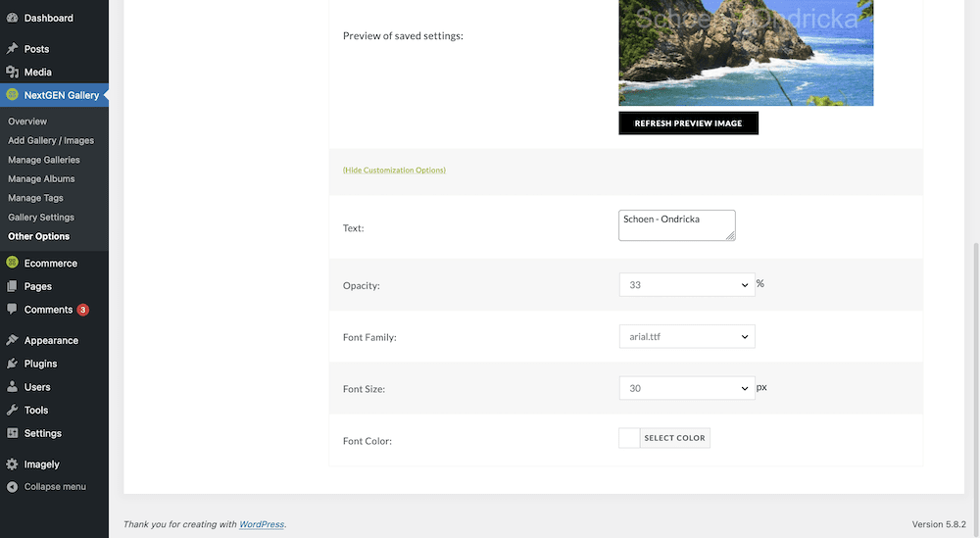This screenshot has height=538, width=980.
Task: Open the Imagely menu label
Action: coord(41,465)
